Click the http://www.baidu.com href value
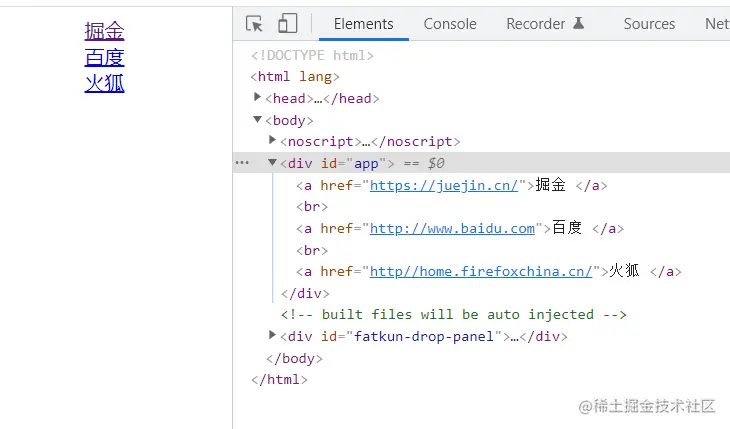This screenshot has height=429, width=730. click(452, 228)
